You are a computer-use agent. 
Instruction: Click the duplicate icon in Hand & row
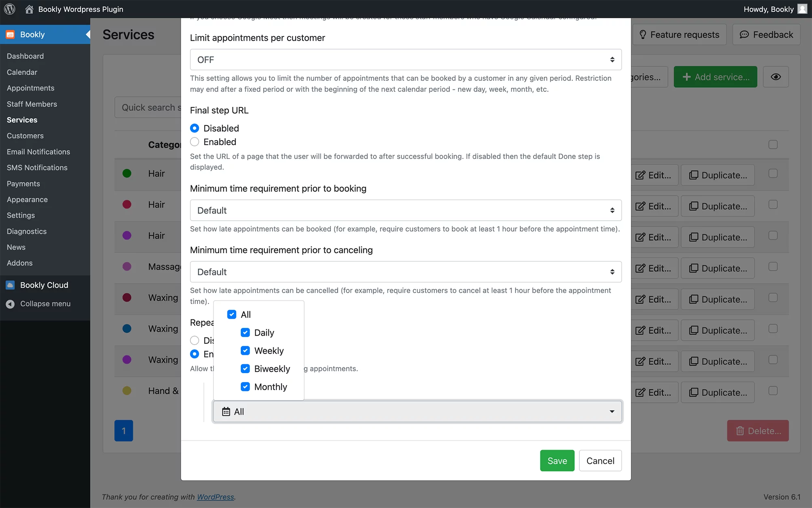694,392
